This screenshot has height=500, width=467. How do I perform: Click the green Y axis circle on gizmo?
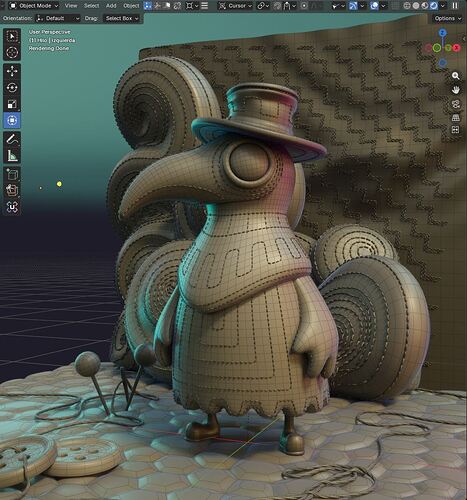point(437,48)
